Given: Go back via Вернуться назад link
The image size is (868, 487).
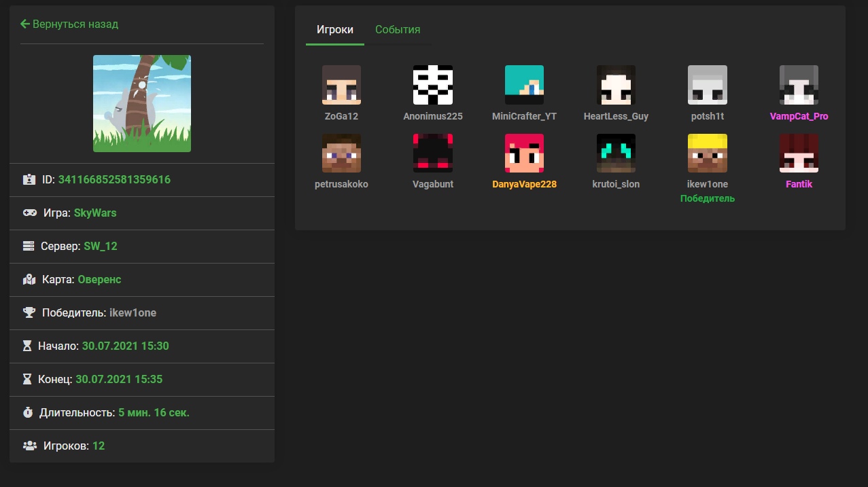Looking at the screenshot, I should click(x=69, y=24).
